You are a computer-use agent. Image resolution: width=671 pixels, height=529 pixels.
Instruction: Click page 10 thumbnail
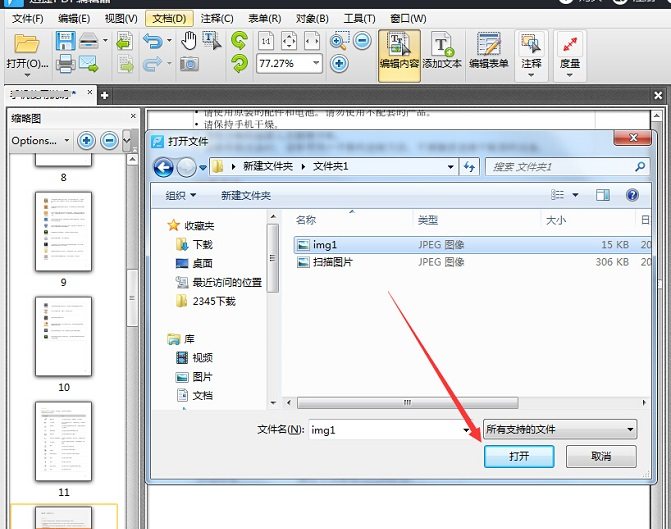63,336
